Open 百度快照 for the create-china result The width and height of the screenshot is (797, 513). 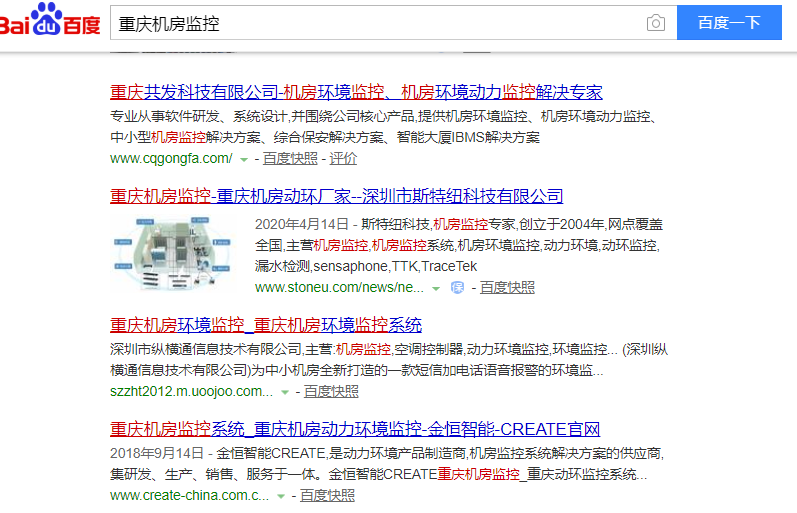pos(327,495)
